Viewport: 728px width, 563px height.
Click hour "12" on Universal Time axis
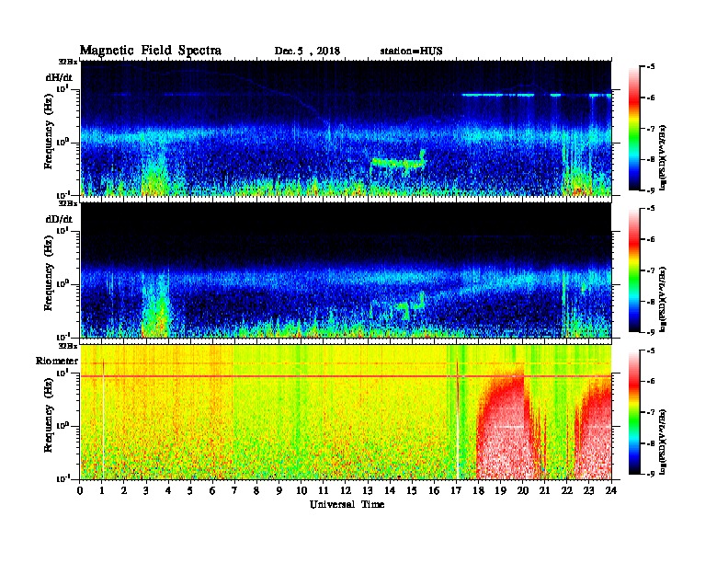346,491
